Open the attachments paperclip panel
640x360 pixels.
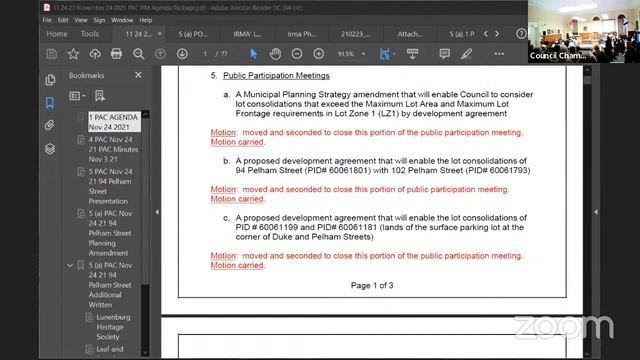point(50,125)
